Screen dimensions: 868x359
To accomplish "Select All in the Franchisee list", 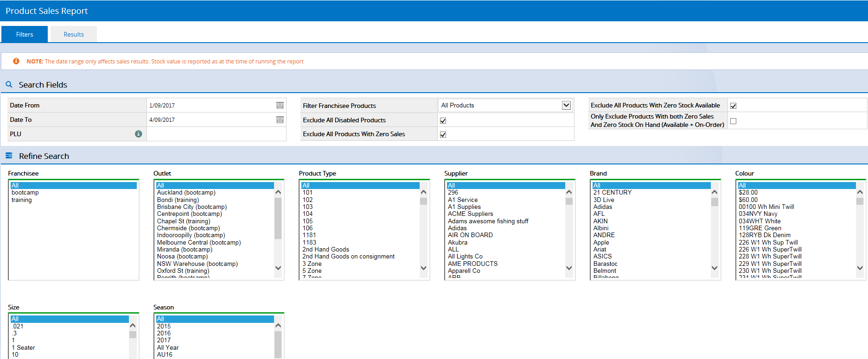I will coord(74,185).
